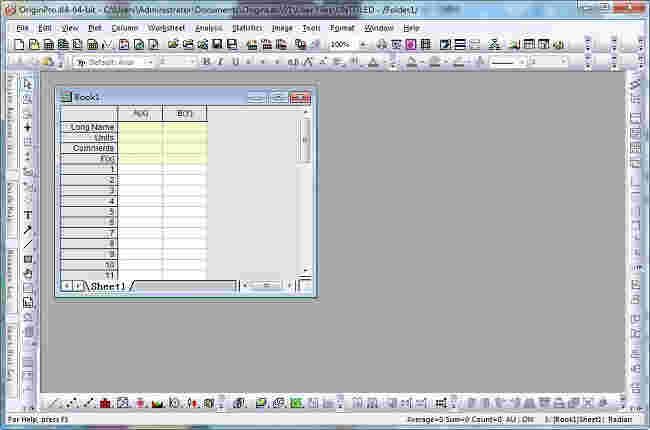Select the Pan hand tool
Viewport: 650px width, 430px height.
pos(28,273)
